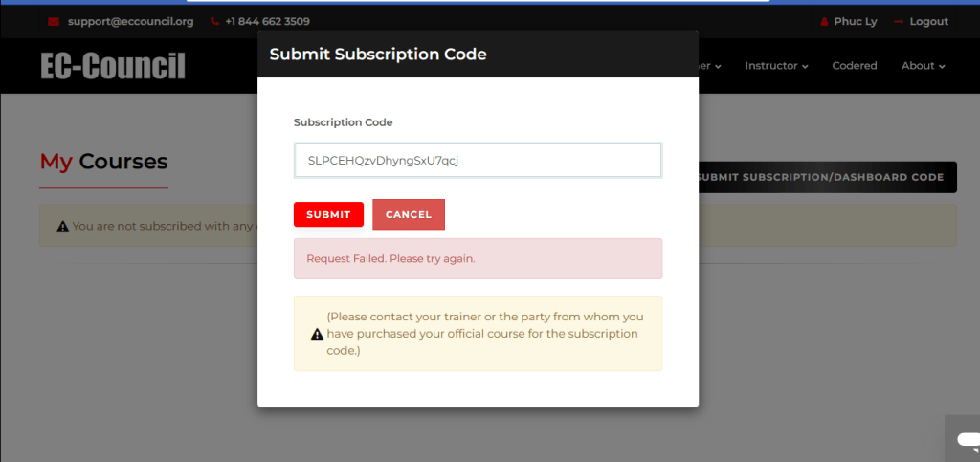Click the warning icon in the not-subscribed alert
Image resolution: width=980 pixels, height=462 pixels.
[62, 227]
